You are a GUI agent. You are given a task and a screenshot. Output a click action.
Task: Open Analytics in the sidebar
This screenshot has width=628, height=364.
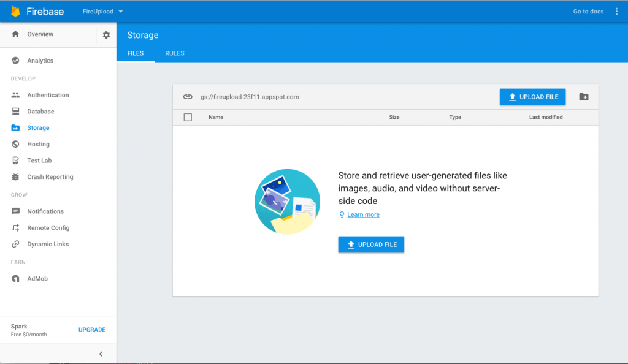tap(40, 61)
